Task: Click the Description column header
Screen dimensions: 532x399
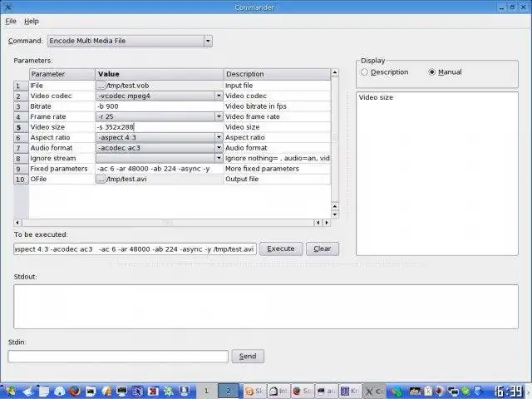Action: pyautogui.click(x=277, y=74)
